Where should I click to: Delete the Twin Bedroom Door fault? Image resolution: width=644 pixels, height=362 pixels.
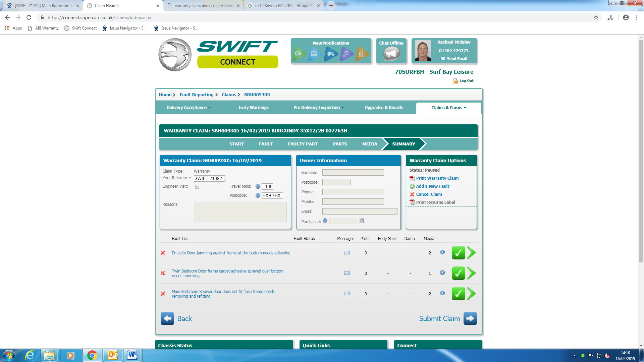(163, 273)
